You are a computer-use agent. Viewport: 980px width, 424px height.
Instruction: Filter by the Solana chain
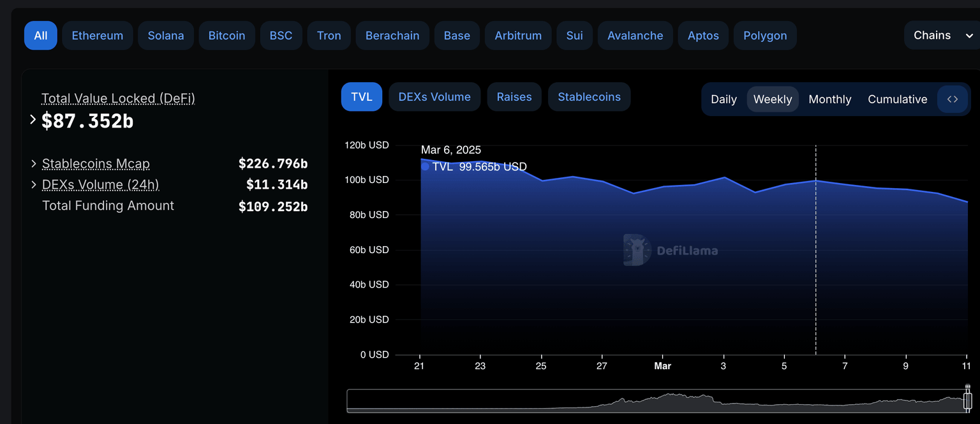click(x=166, y=36)
